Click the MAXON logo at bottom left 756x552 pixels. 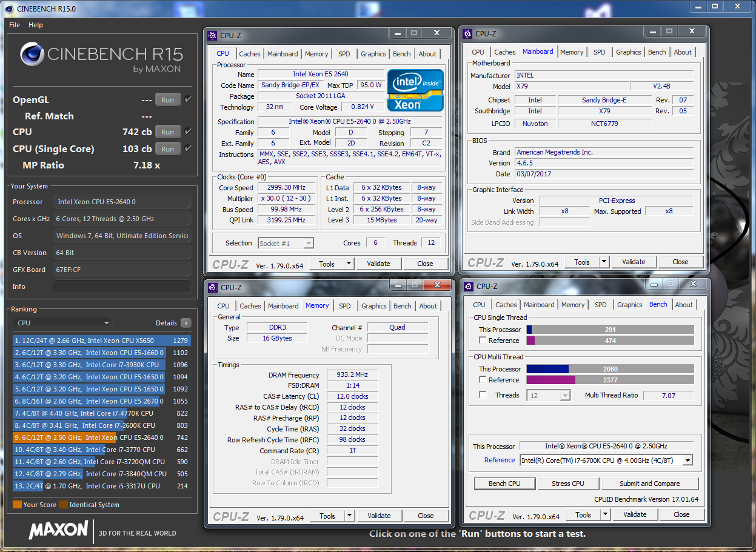click(59, 530)
